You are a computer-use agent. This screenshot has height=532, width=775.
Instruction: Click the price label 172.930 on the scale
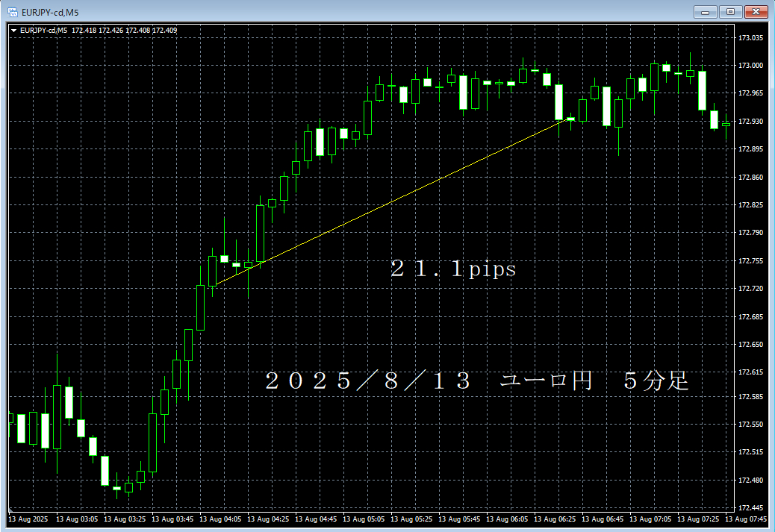pos(750,121)
